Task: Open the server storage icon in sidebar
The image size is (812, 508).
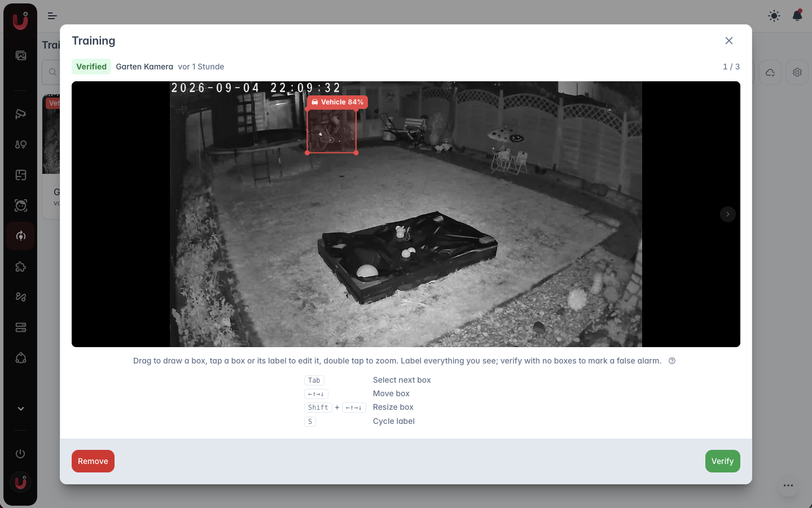Action: [21, 327]
